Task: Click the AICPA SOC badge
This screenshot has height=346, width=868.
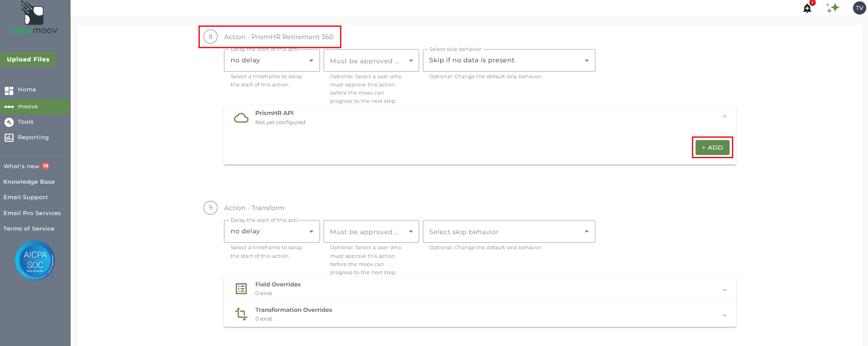Action: point(35,261)
